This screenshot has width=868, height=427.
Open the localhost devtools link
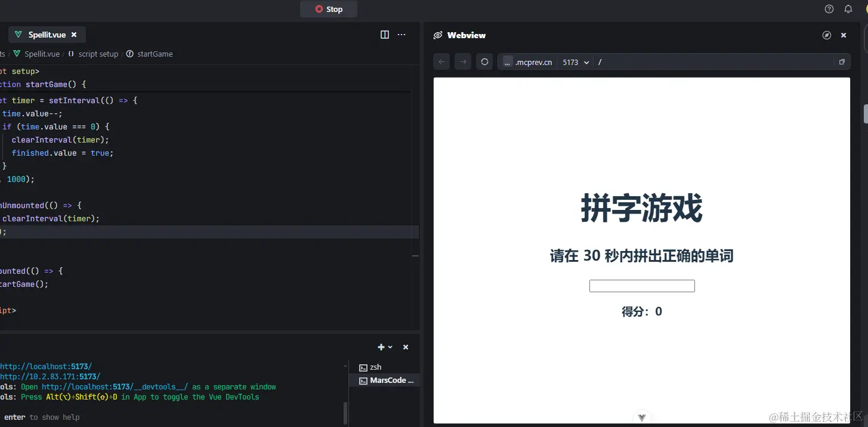click(x=115, y=387)
